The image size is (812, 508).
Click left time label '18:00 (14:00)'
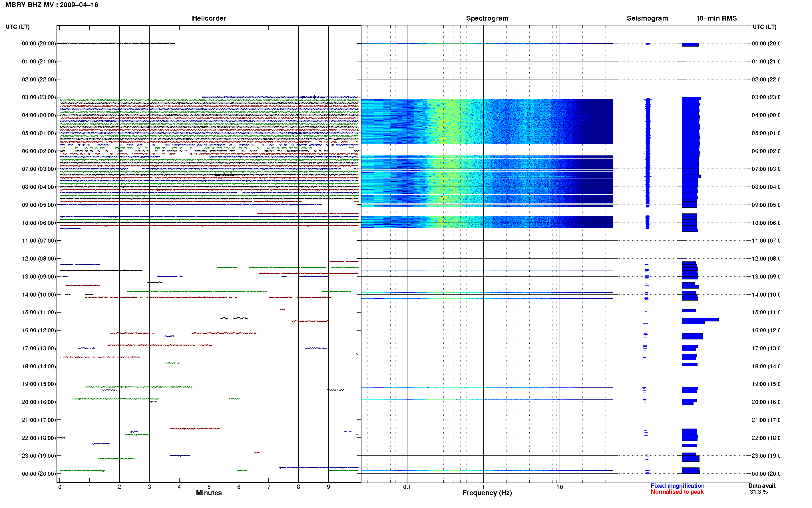[x=39, y=367]
